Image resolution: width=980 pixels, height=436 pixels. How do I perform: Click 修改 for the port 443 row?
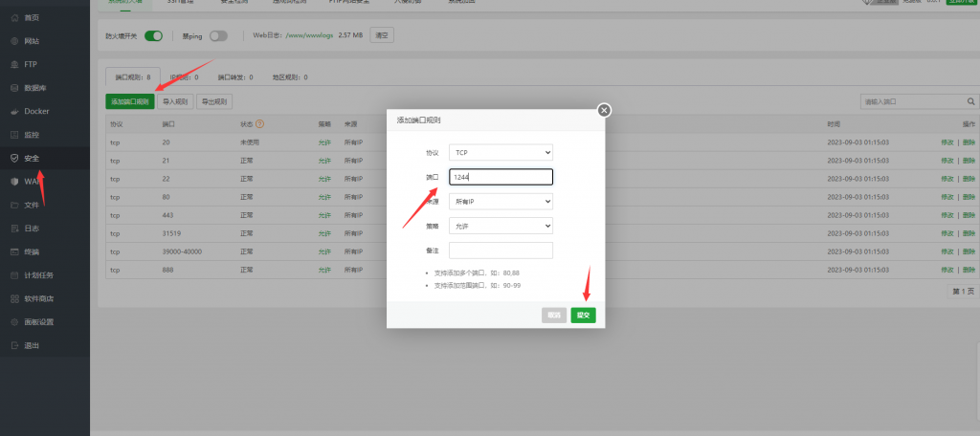click(947, 215)
